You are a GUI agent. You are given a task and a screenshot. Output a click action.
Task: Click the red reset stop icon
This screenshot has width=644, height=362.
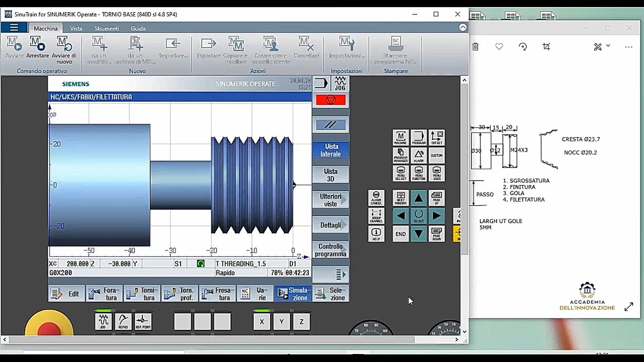click(331, 100)
